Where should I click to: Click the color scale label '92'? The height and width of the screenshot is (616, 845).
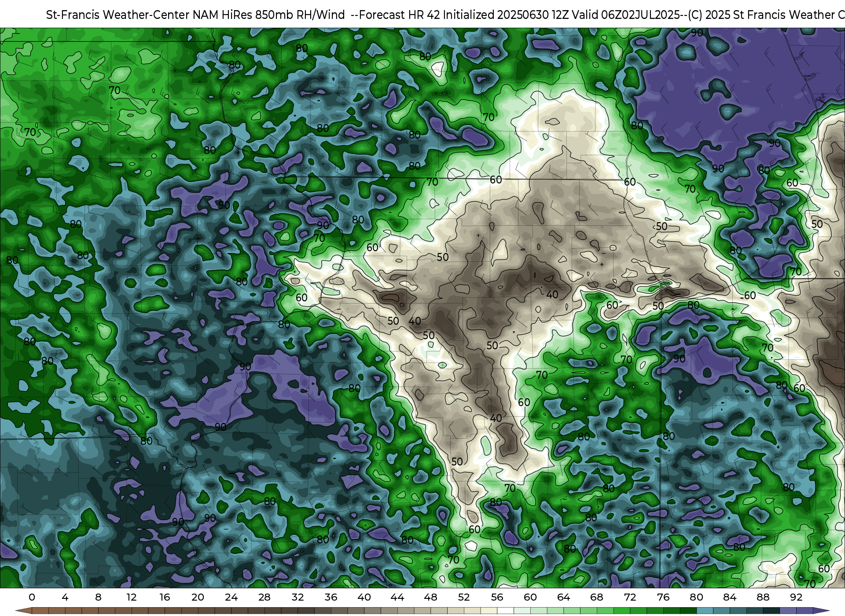point(796,597)
